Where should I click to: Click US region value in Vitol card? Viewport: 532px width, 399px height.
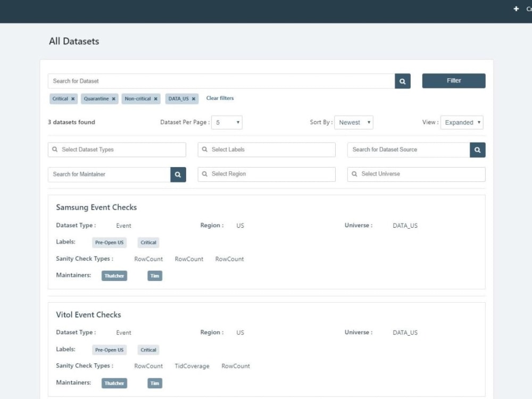[x=240, y=333]
